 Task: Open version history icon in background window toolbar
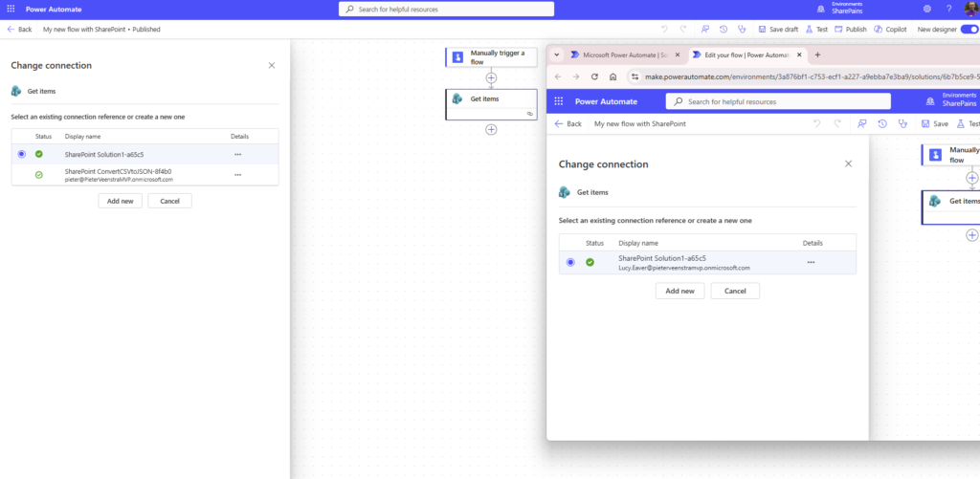coord(724,29)
